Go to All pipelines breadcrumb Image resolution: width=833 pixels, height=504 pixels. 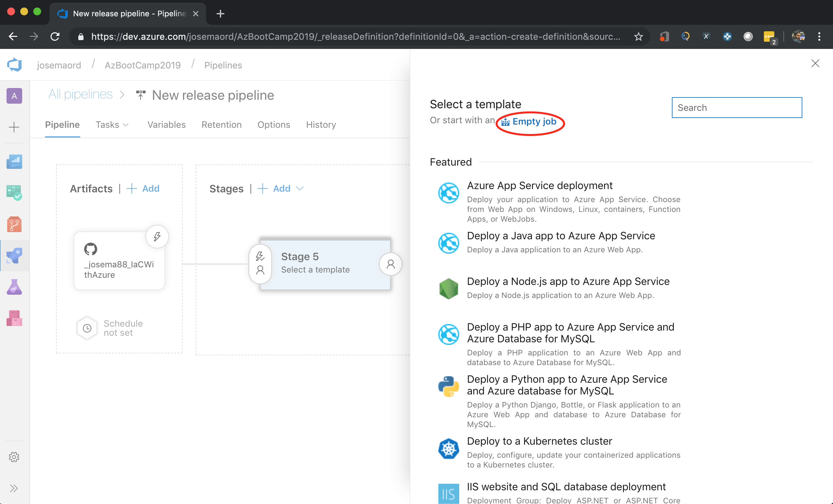point(80,95)
